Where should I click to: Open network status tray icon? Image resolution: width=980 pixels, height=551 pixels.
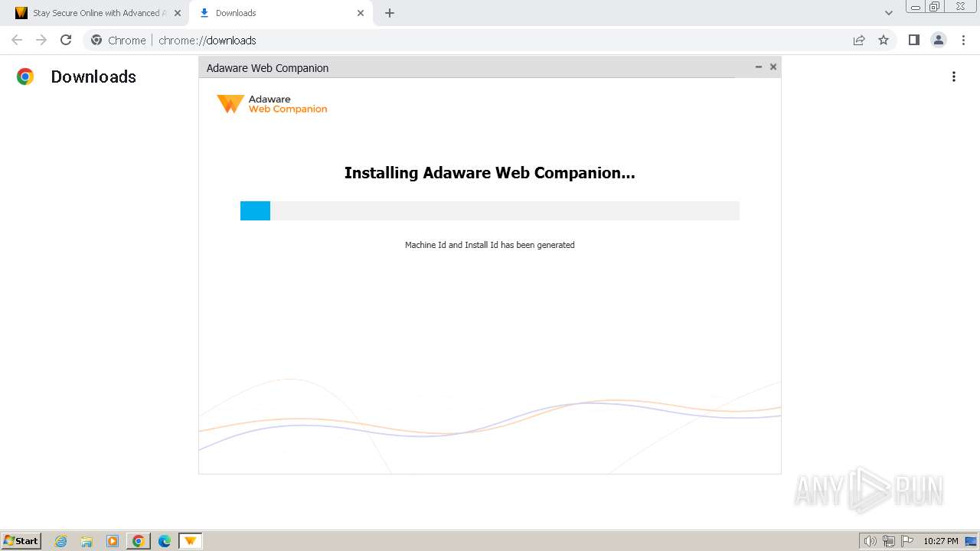[x=889, y=541]
